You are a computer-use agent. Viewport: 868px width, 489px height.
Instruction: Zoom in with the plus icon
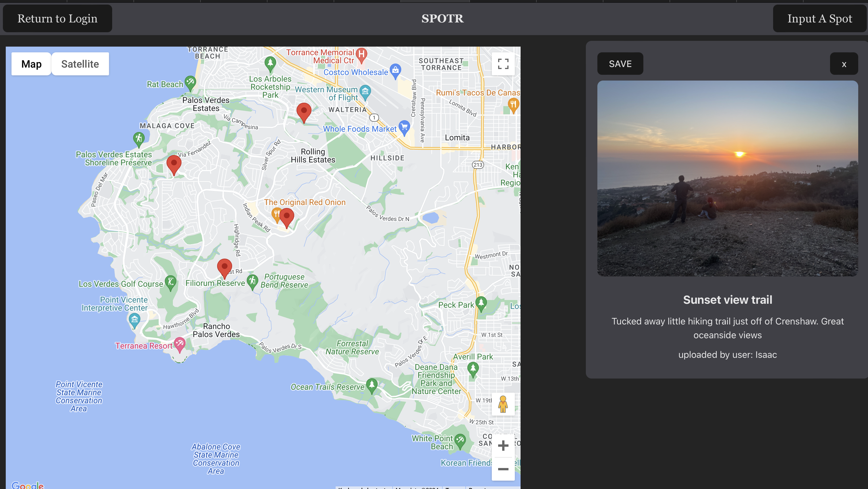click(503, 446)
